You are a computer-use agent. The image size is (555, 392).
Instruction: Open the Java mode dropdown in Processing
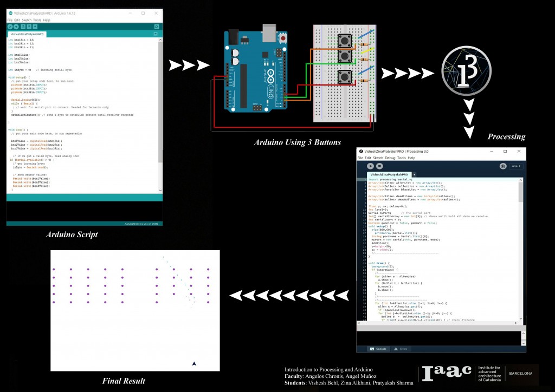click(x=517, y=166)
